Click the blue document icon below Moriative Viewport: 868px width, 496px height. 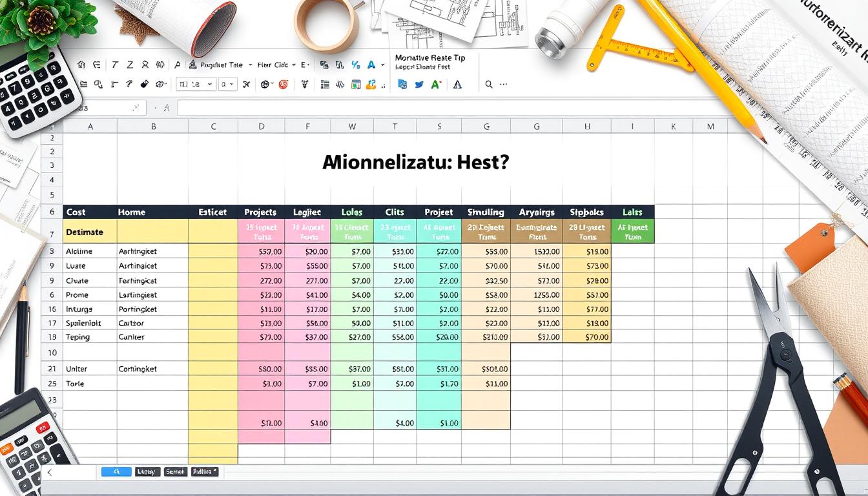click(402, 84)
